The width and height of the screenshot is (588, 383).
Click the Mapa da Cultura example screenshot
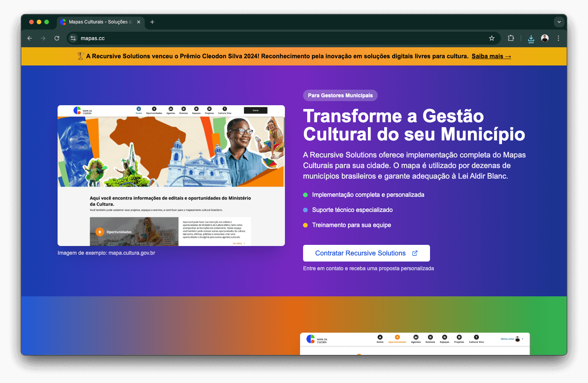coord(171,176)
